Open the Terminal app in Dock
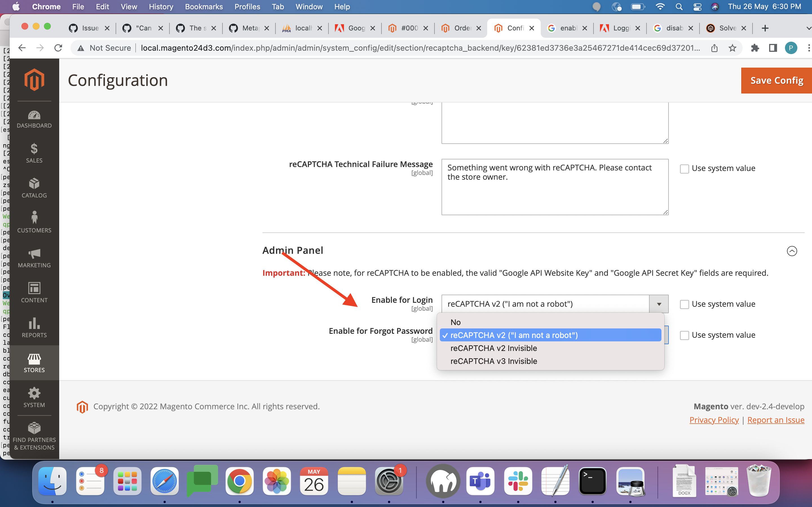 click(592, 481)
